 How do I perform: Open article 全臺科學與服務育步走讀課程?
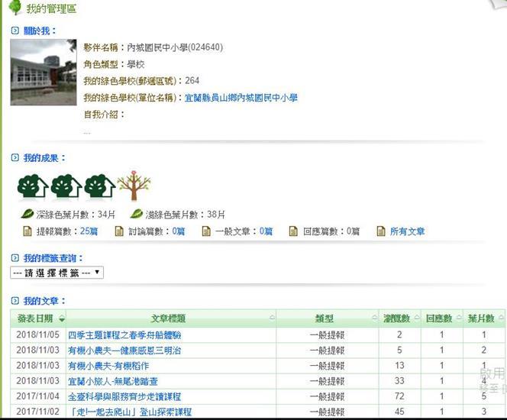click(x=124, y=396)
